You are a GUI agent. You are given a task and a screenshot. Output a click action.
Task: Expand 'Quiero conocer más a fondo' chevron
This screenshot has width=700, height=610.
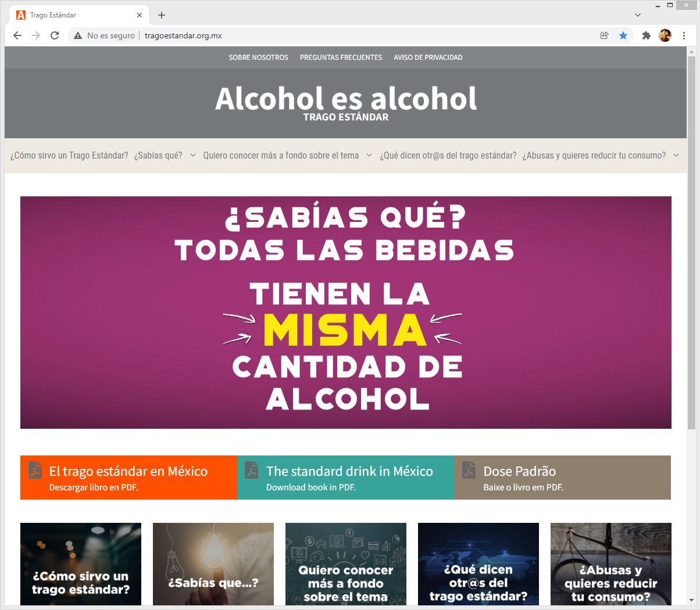[x=369, y=155]
